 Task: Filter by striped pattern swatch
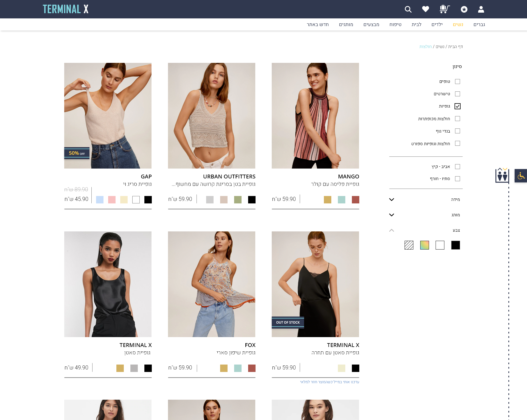[x=409, y=245]
